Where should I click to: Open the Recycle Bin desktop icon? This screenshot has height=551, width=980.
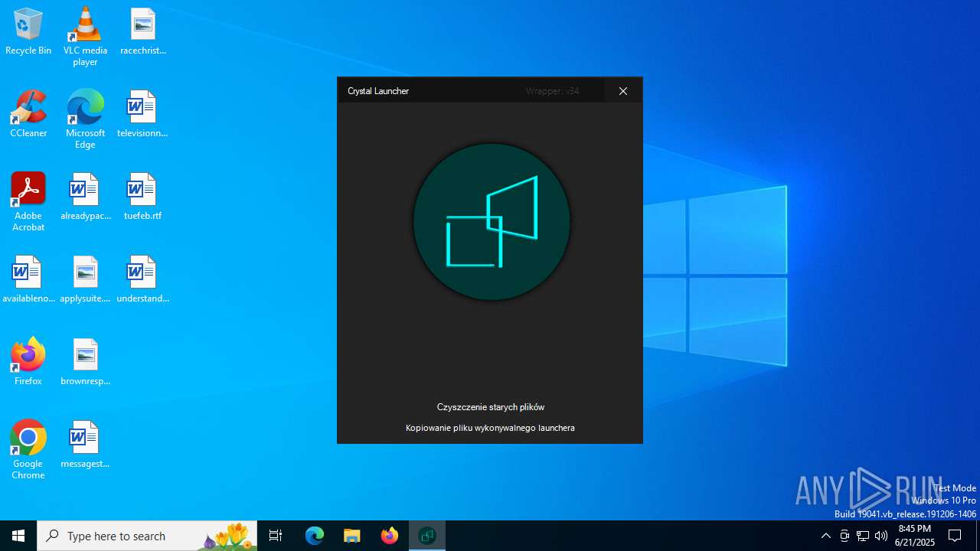tap(28, 32)
